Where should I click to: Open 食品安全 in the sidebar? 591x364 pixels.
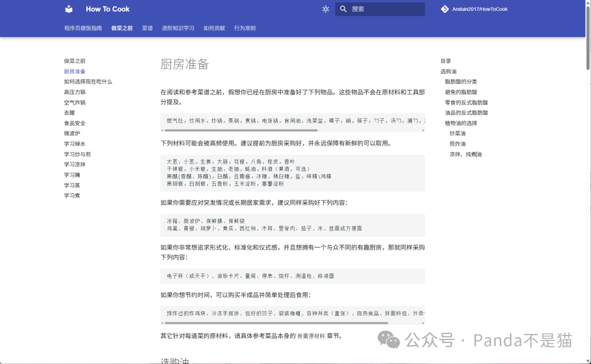[x=74, y=123]
